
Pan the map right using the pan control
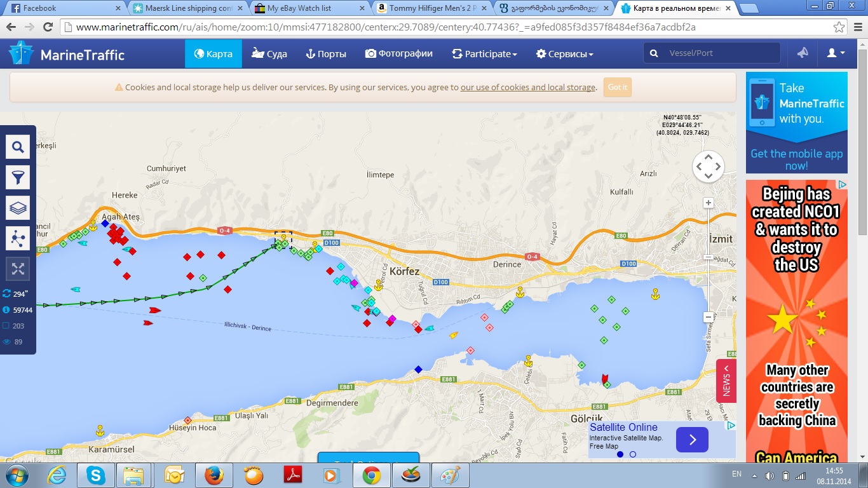click(x=718, y=166)
